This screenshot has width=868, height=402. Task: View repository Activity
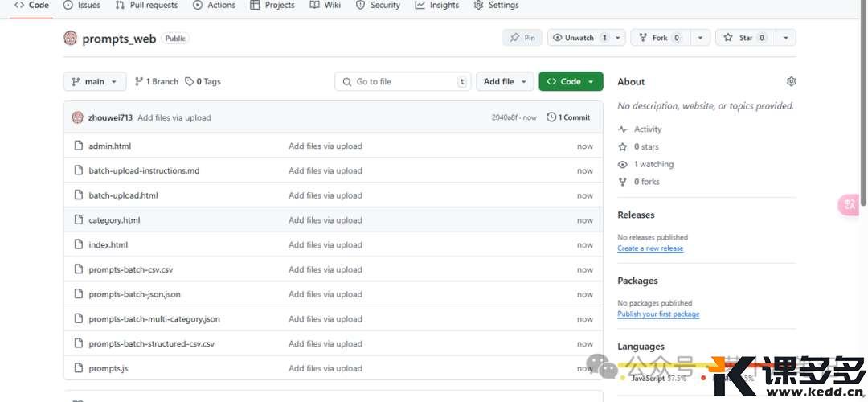pyautogui.click(x=640, y=129)
